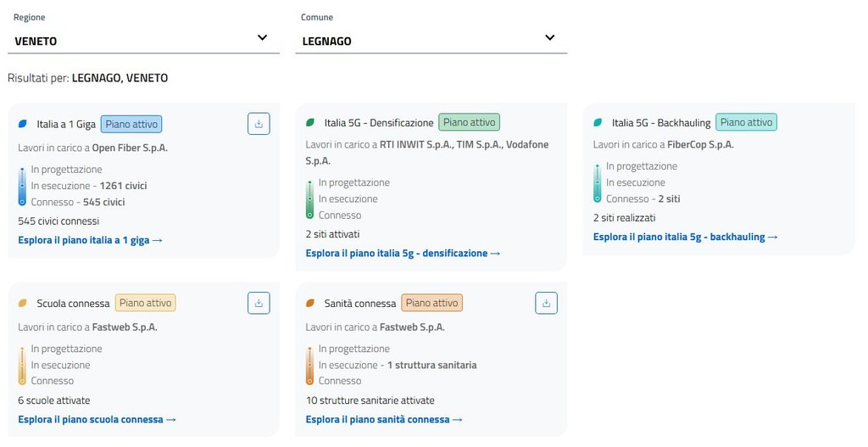This screenshot has height=447, width=868.
Task: Open Esplora il piano italia 5g - backhauling
Action: point(685,237)
